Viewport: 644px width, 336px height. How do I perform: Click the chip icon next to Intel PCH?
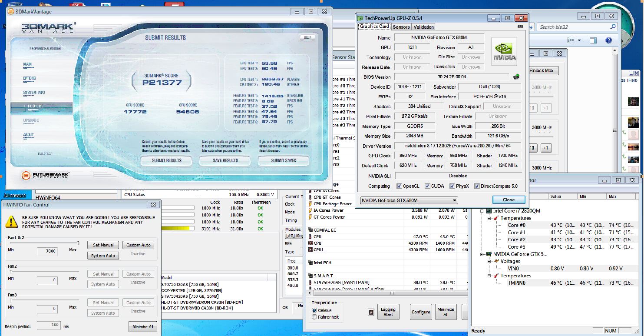tap(310, 263)
